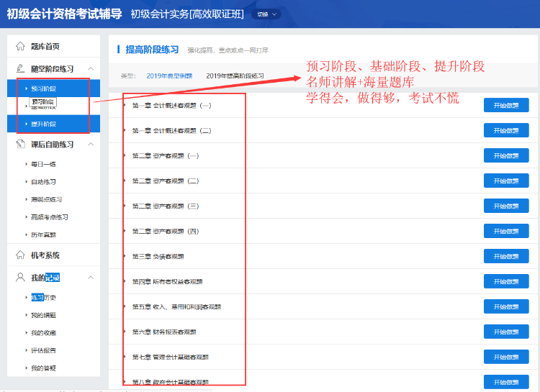Click 开始做题 for 第六章 财务报表客观题
Viewport: 540px width, 392px height.
coord(505,332)
